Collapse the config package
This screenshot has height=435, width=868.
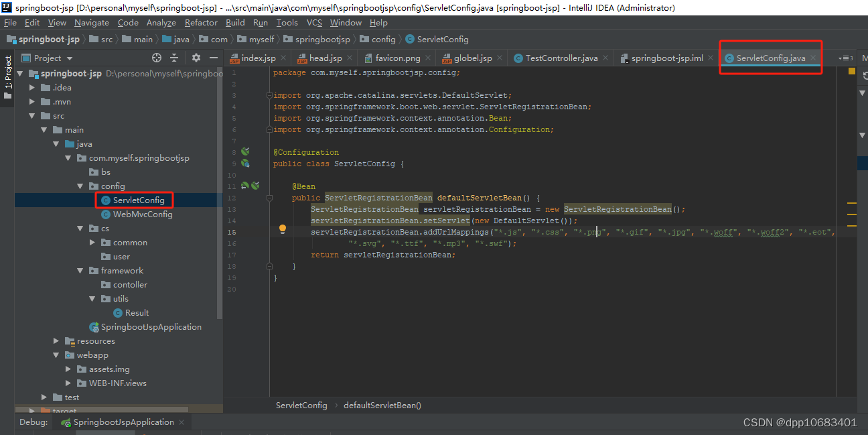pyautogui.click(x=80, y=186)
